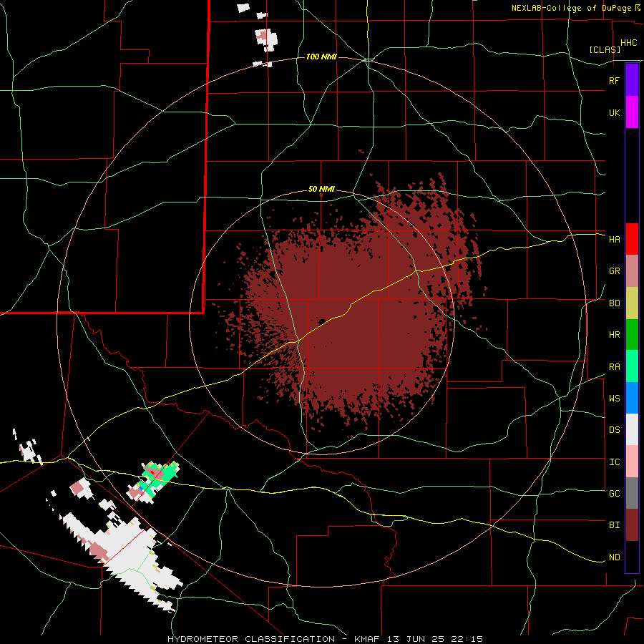Click the 'RF' legend label
This screenshot has height=644, width=644.
click(x=614, y=81)
